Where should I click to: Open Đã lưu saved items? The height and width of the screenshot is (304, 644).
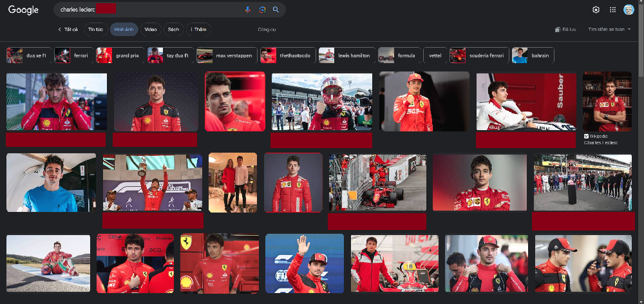coord(565,30)
